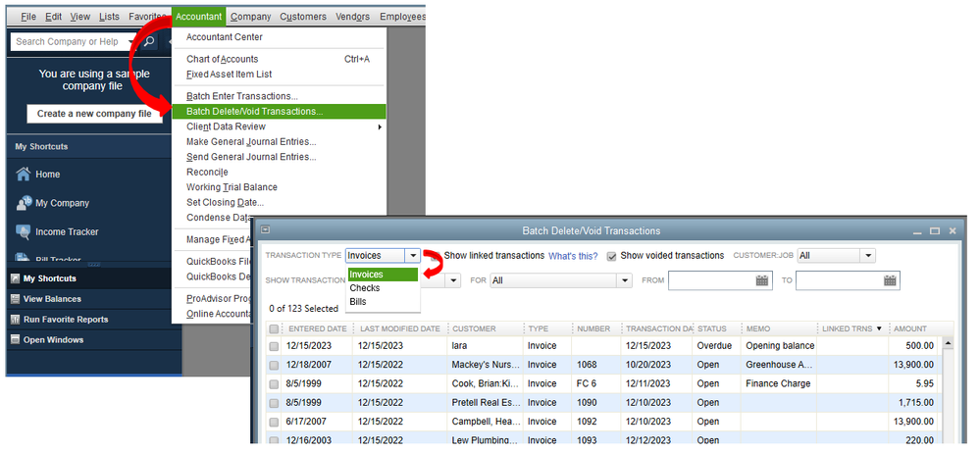Open the FROM date calendar icon
Screen dimensions: 980x452
(x=762, y=280)
